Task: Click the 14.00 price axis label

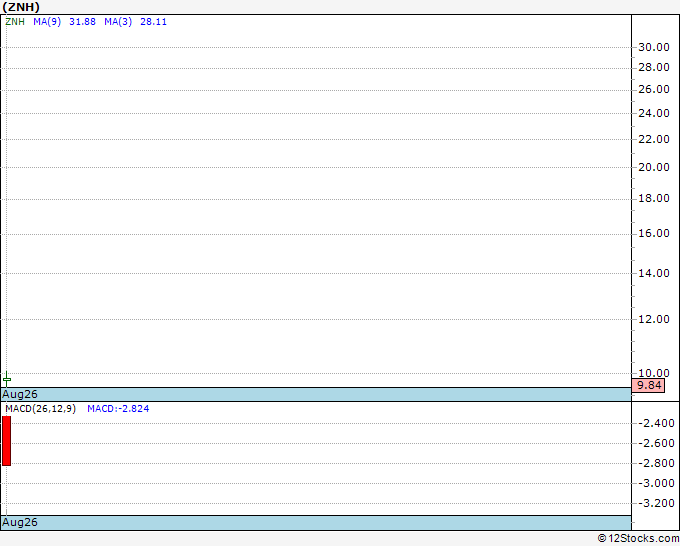Action: tap(654, 273)
